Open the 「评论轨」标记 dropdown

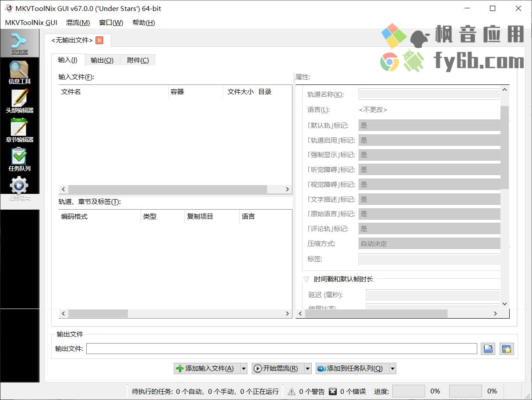click(429, 229)
